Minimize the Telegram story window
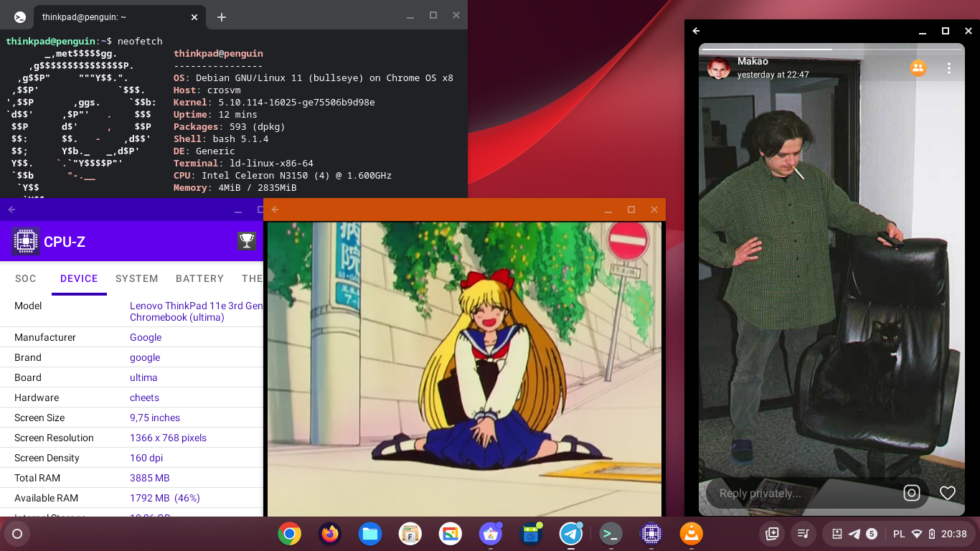 pyautogui.click(x=923, y=31)
